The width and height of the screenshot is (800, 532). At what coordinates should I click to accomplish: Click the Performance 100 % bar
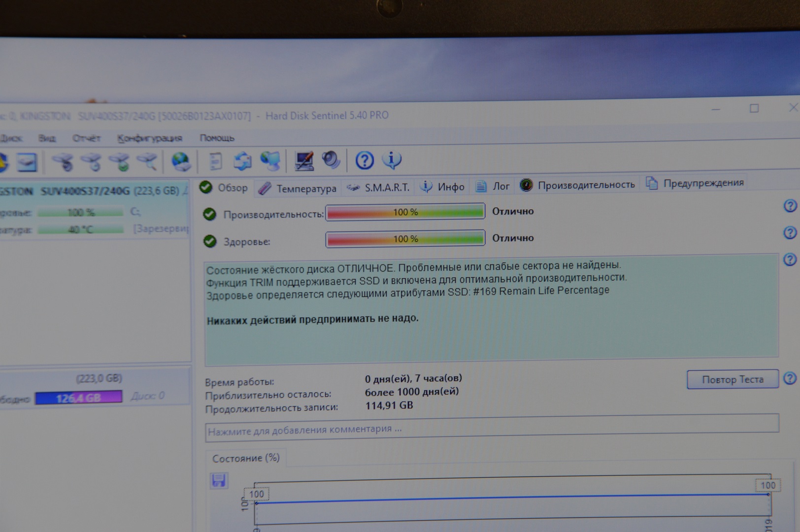[x=405, y=212]
